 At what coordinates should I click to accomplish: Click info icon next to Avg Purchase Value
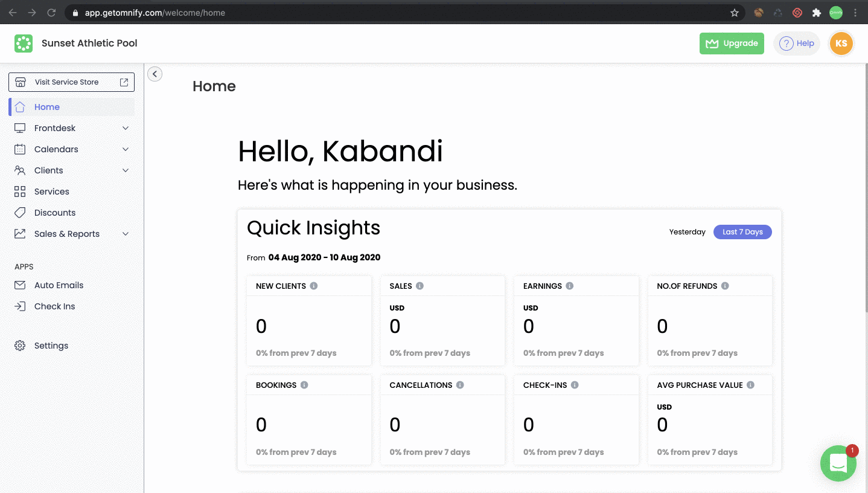750,385
